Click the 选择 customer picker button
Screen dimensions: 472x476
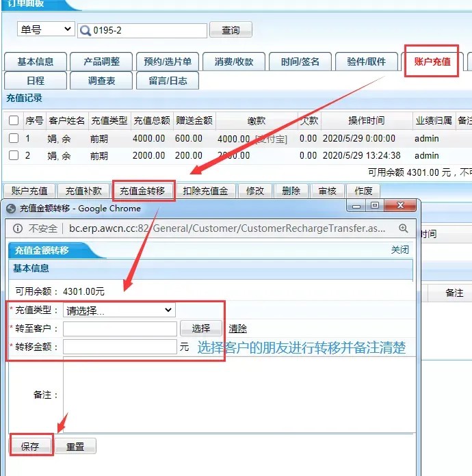point(201,328)
